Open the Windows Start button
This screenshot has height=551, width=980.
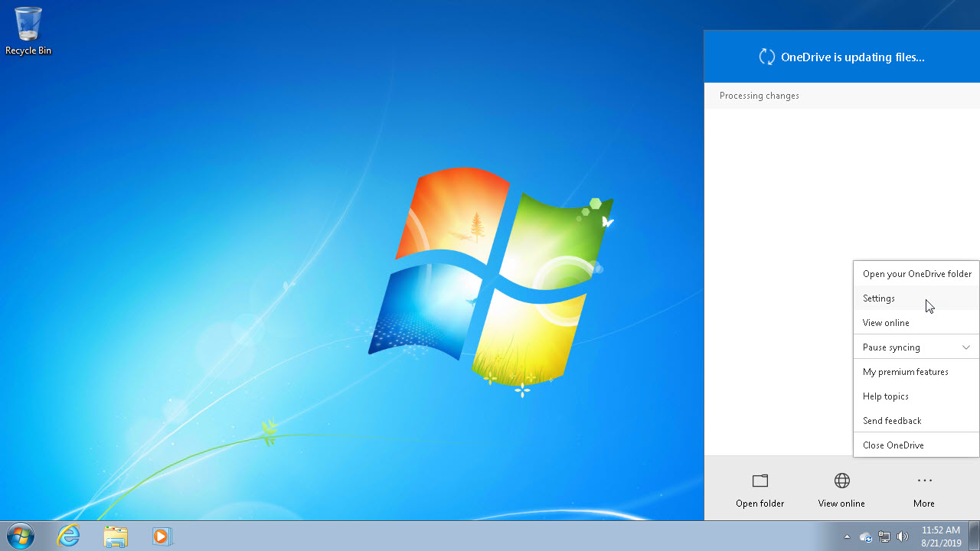point(21,536)
